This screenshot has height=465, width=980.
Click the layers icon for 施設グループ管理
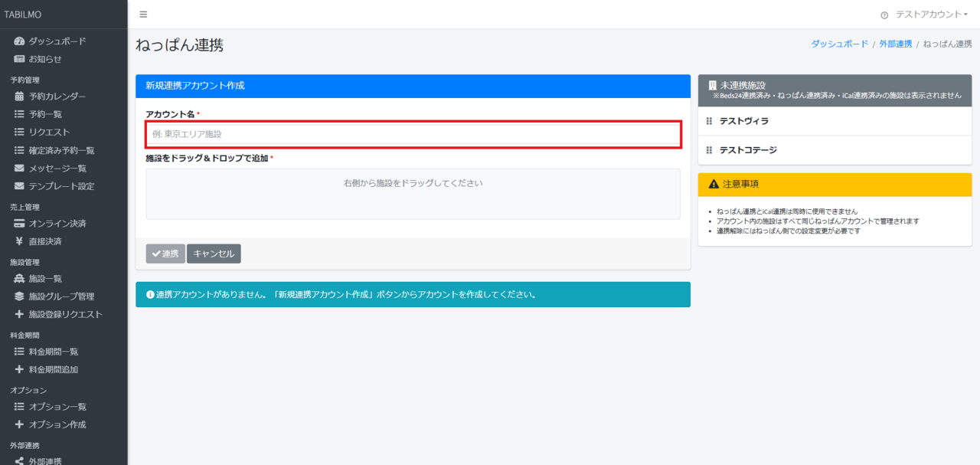(x=19, y=296)
